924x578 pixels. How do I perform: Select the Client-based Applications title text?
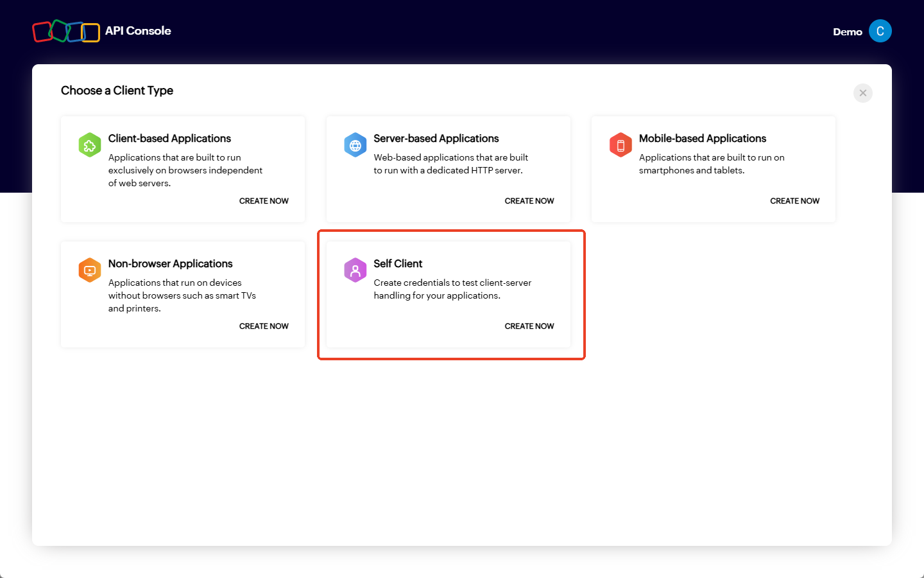[169, 139]
